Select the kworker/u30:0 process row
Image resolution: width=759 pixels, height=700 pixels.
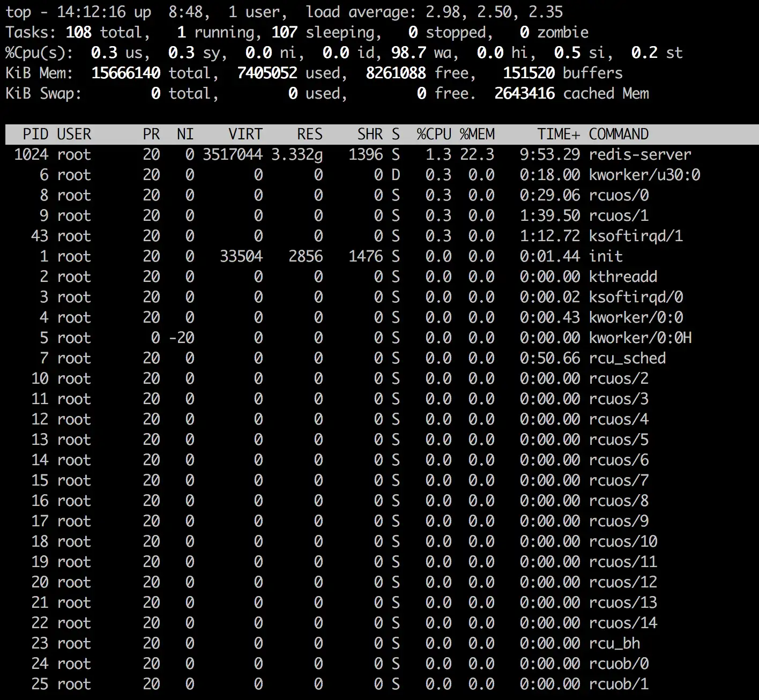tap(379, 175)
